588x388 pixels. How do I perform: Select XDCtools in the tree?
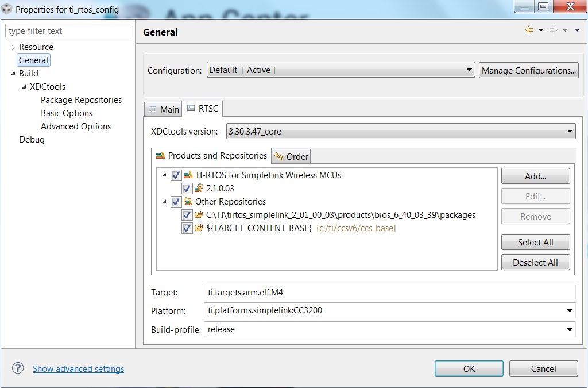pos(48,87)
